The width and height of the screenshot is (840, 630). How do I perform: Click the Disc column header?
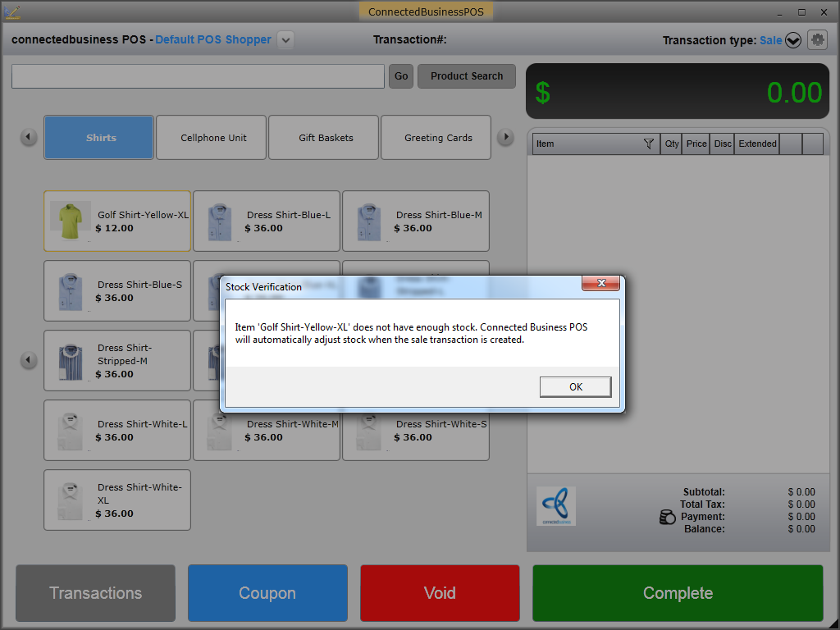pos(722,144)
